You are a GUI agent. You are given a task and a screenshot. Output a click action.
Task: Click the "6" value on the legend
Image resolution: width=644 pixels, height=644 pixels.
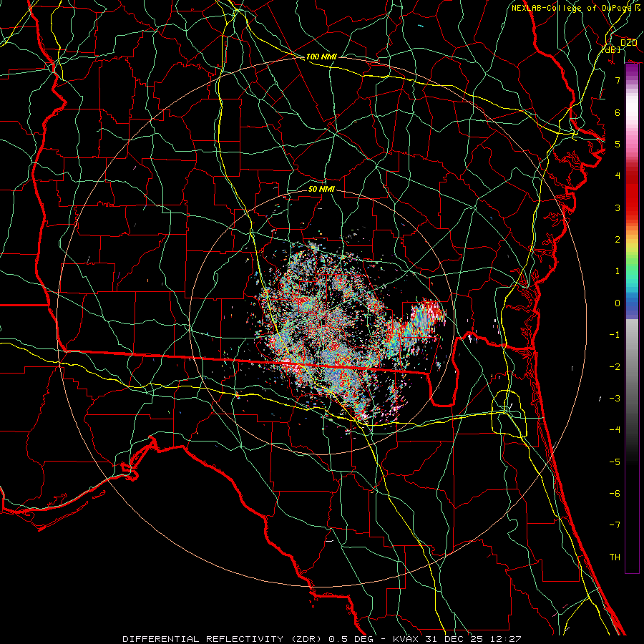coord(618,112)
